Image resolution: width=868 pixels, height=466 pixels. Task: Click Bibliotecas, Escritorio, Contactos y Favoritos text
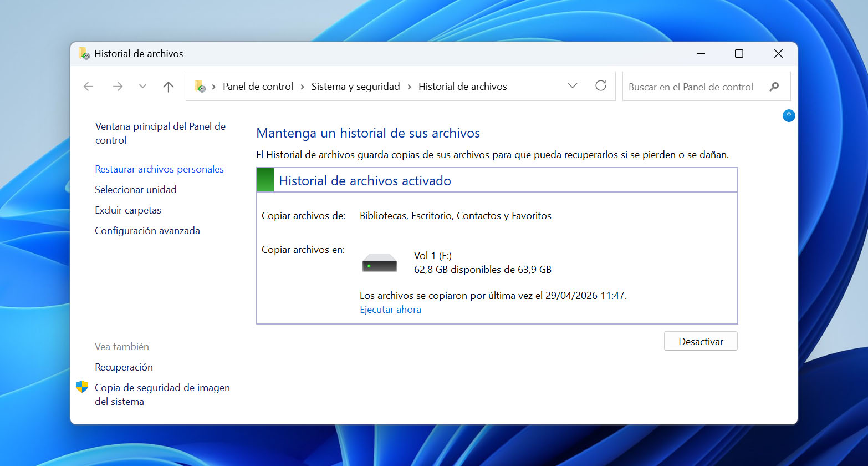coord(456,216)
